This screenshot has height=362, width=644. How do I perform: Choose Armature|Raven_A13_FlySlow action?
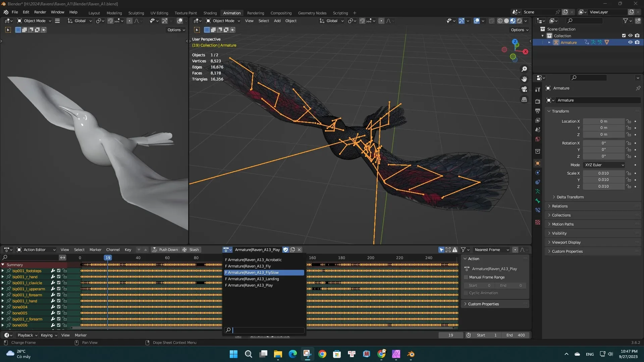tap(264, 273)
